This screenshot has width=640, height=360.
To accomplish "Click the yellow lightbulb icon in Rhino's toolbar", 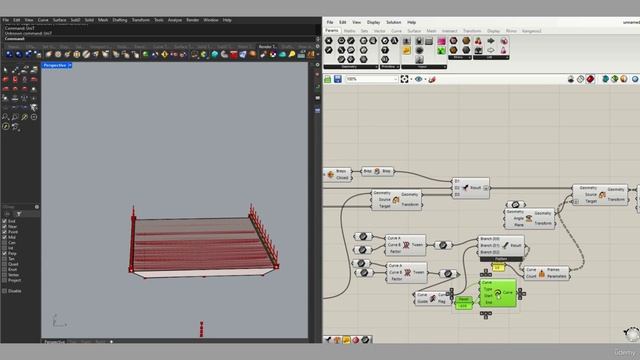I will point(292,54).
